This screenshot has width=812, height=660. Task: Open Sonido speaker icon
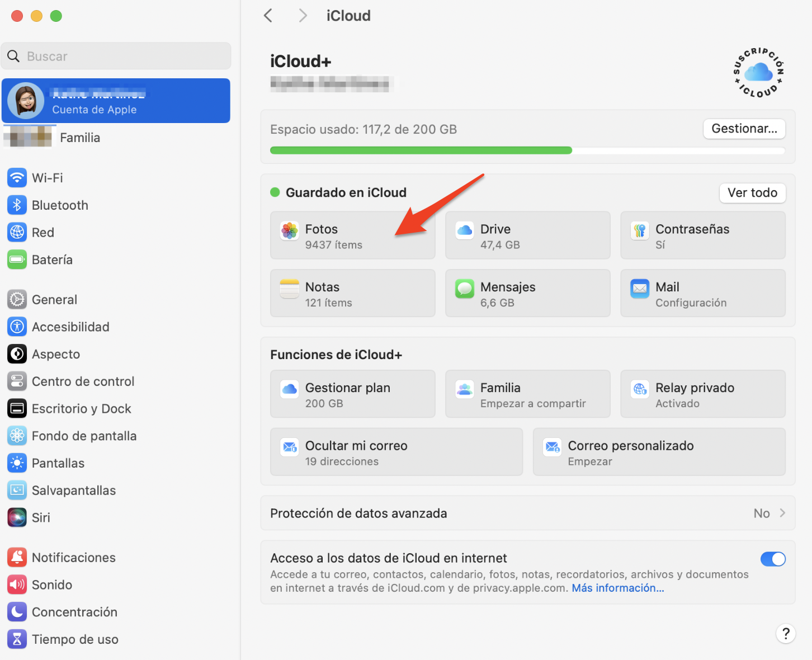click(x=17, y=584)
